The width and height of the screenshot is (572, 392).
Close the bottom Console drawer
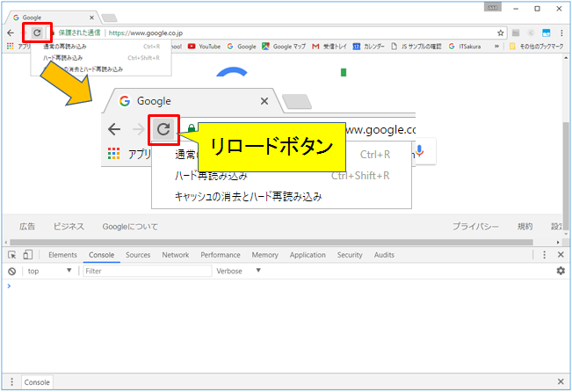[x=561, y=381]
